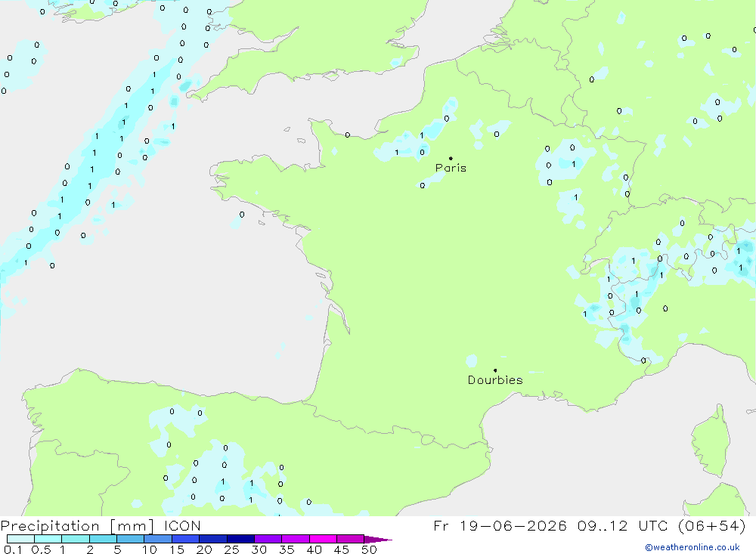
Task: Pick the legend swatch between 1 and 2
Action: (76, 539)
